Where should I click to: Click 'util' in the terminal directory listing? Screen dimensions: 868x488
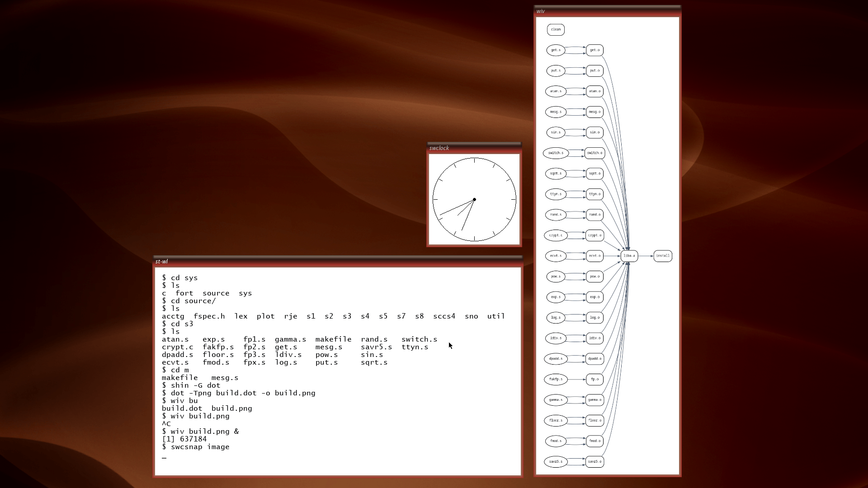click(x=496, y=316)
